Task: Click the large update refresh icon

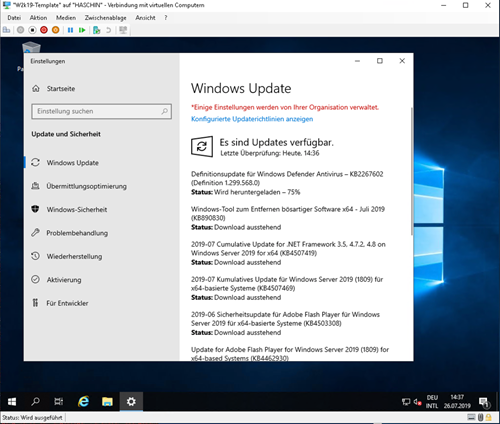Action: coord(202,146)
